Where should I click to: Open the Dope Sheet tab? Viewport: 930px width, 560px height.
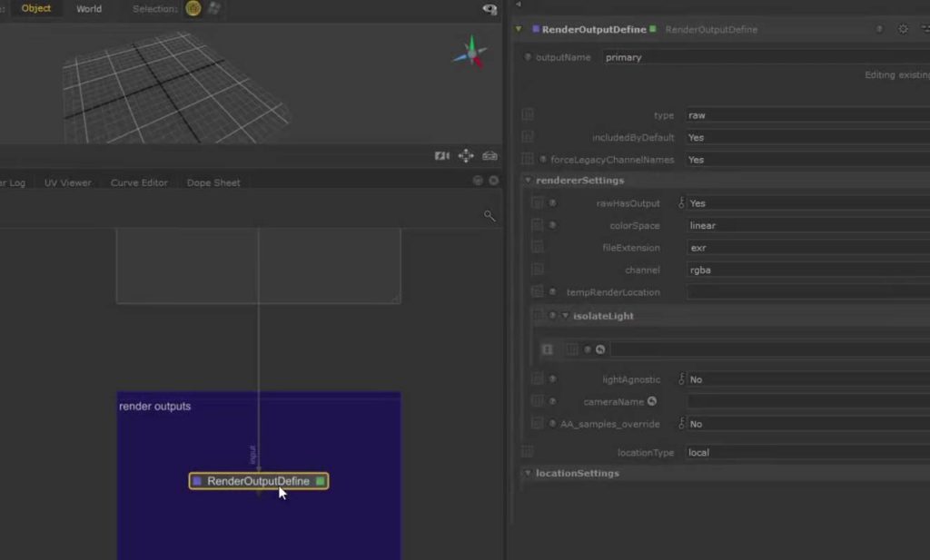coord(213,182)
